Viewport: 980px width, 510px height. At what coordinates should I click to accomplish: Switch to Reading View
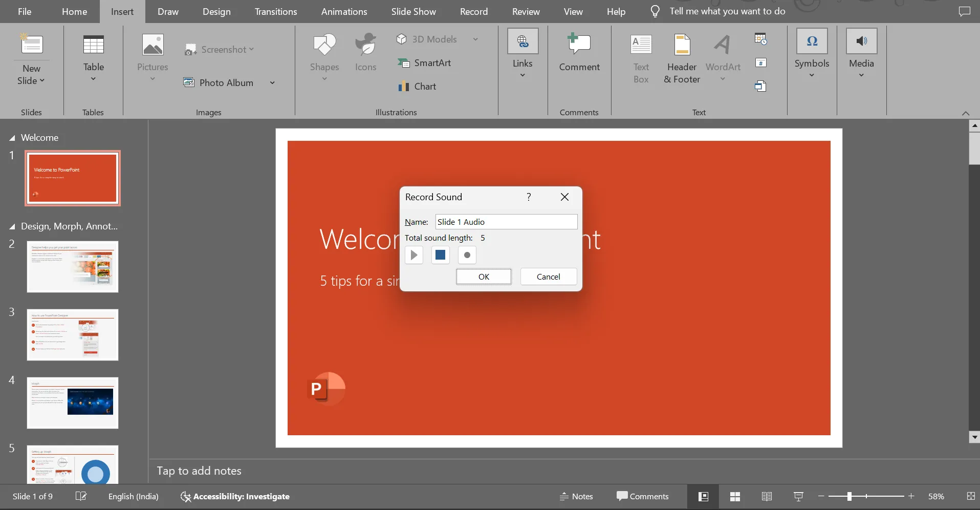[x=767, y=496]
